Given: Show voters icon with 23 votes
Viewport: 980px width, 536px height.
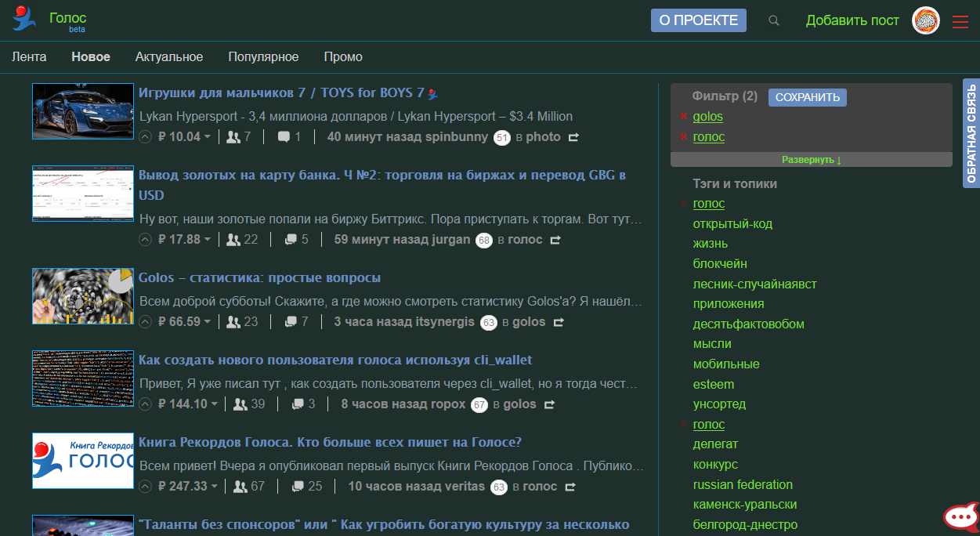Looking at the screenshot, I should tap(233, 322).
